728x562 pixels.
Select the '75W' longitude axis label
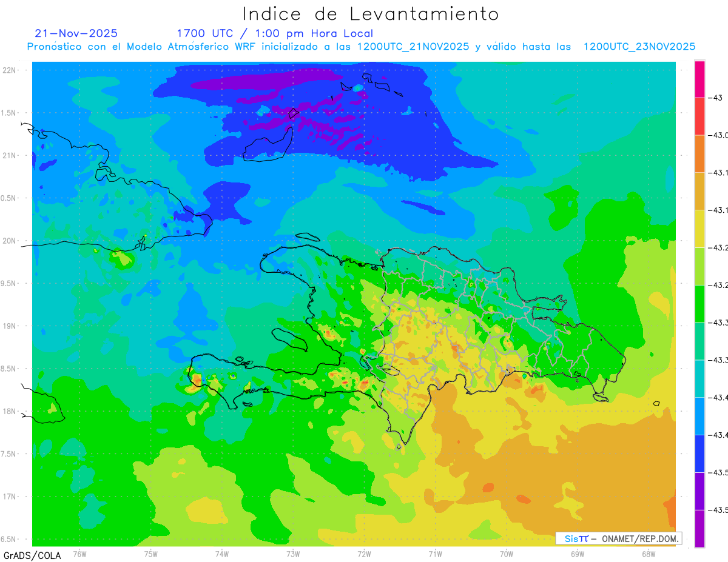(x=151, y=554)
